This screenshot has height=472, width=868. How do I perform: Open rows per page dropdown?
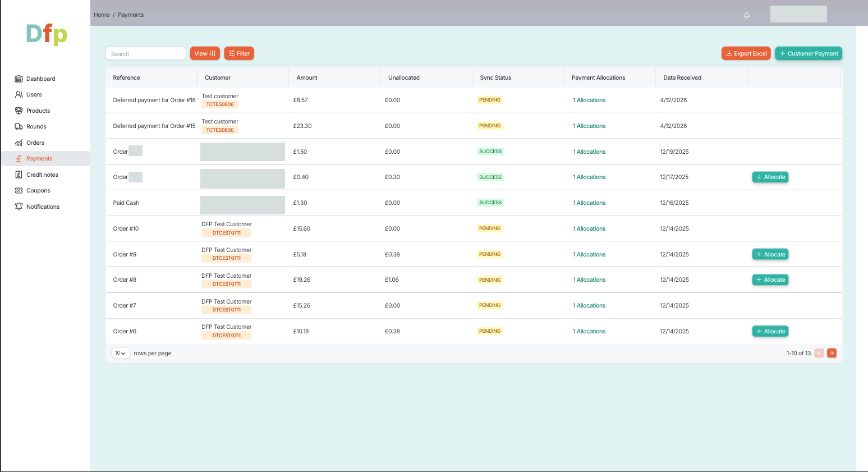coord(121,353)
